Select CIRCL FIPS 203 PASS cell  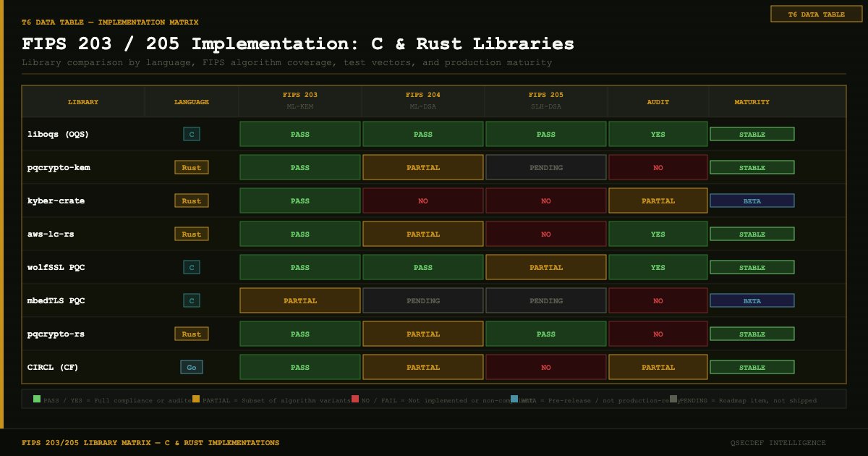[x=300, y=367]
